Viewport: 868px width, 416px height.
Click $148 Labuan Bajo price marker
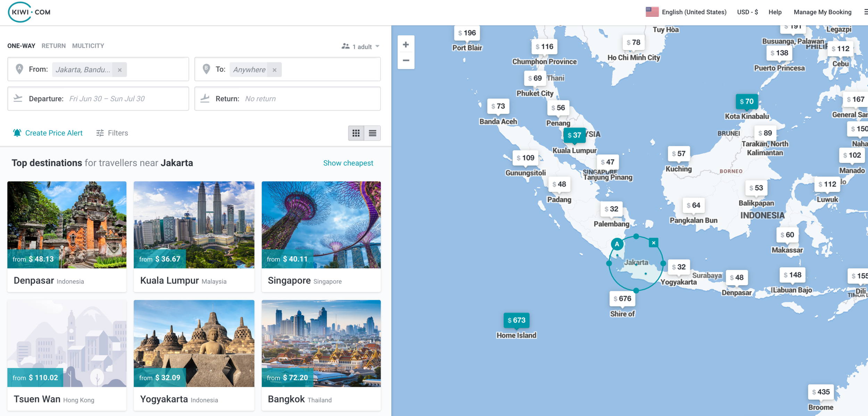[x=792, y=275]
